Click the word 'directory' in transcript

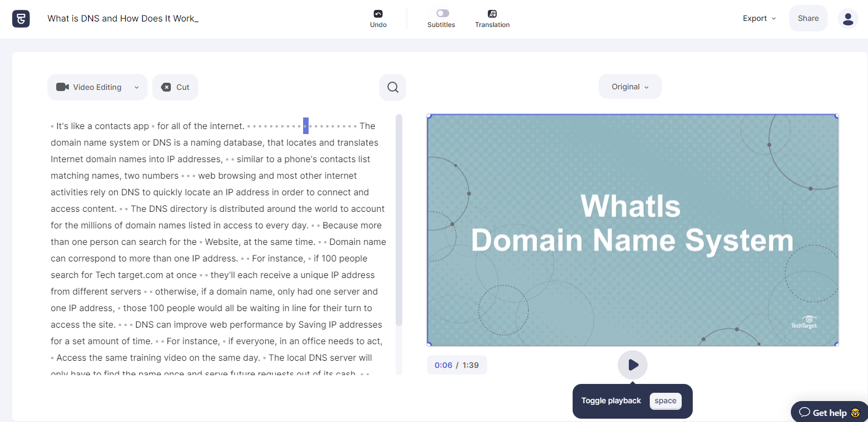[188, 209]
